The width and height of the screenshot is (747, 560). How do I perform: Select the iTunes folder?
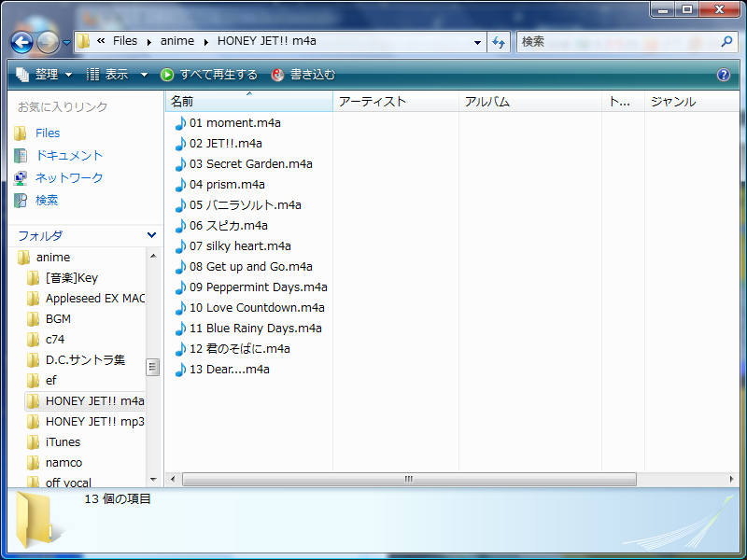pyautogui.click(x=63, y=441)
